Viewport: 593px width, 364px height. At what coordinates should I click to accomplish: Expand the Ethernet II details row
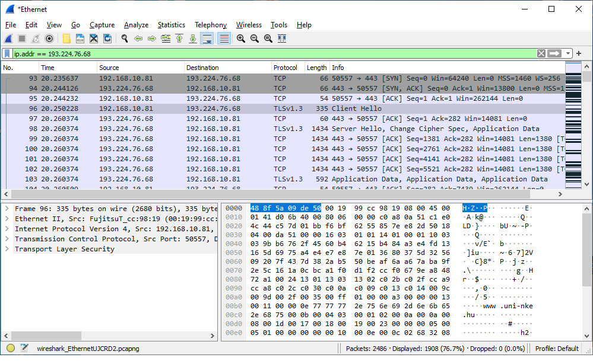pyautogui.click(x=7, y=219)
